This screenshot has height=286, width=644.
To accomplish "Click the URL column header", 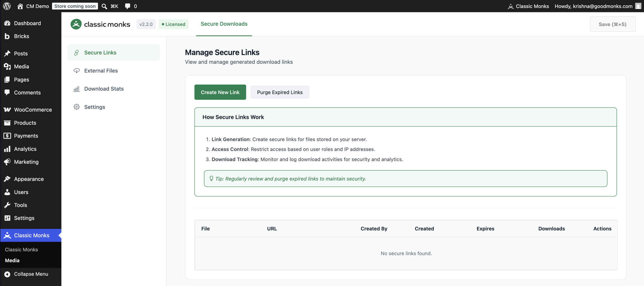I will [272, 228].
